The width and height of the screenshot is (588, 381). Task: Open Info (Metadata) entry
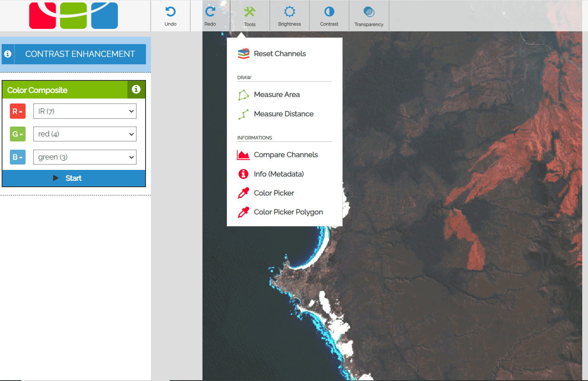[x=279, y=174]
